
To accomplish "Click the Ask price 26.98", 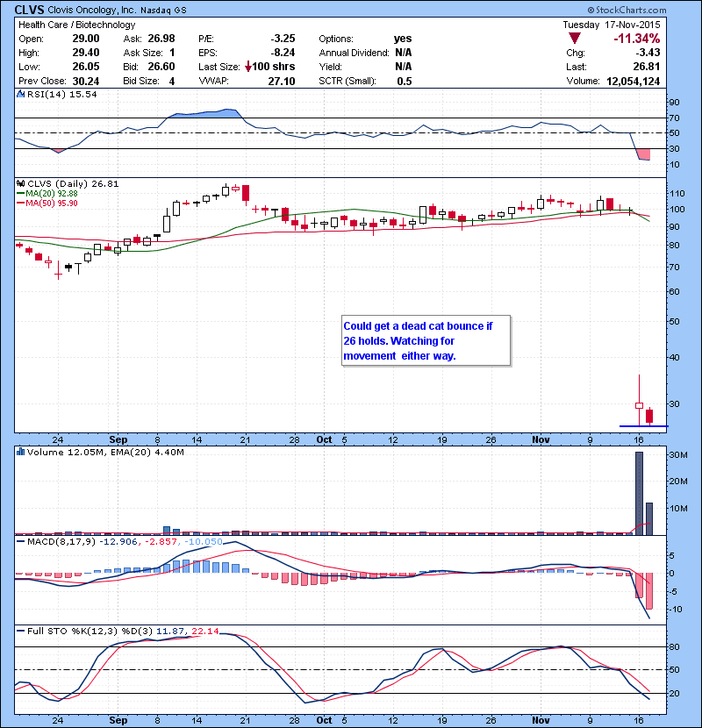I will coord(161,39).
